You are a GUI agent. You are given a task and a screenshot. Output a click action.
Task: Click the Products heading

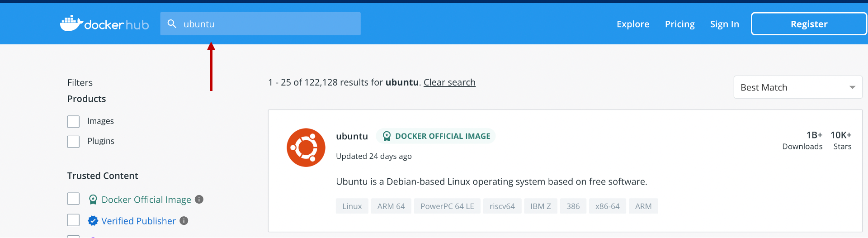click(x=87, y=99)
